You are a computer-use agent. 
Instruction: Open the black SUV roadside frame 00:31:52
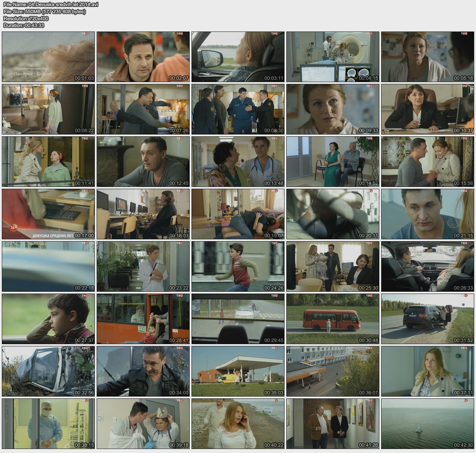427,319
